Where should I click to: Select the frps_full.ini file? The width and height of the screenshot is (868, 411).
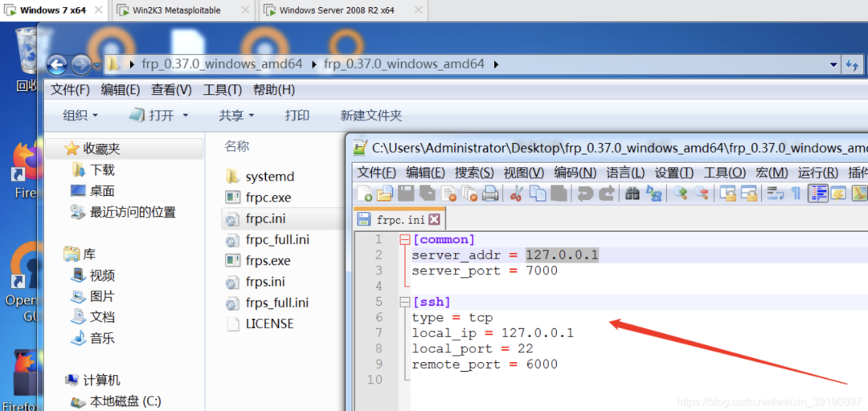click(276, 303)
